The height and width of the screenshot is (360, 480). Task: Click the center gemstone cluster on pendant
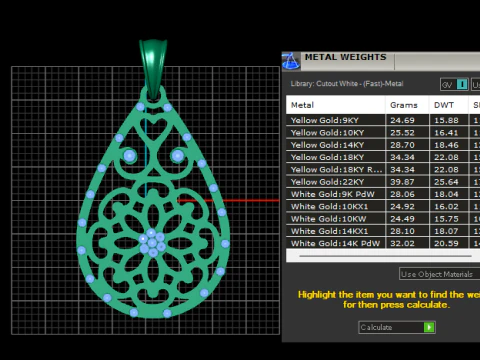pos(152,242)
